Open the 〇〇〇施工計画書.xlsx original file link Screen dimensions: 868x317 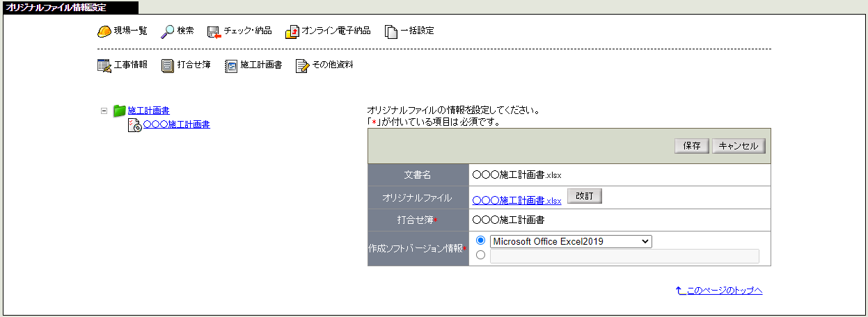point(516,200)
